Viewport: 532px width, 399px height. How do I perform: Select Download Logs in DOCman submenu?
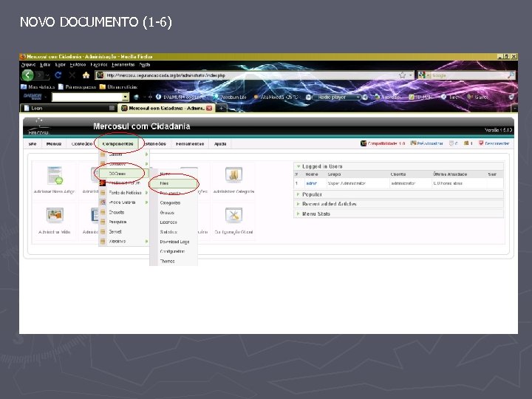[174, 242]
